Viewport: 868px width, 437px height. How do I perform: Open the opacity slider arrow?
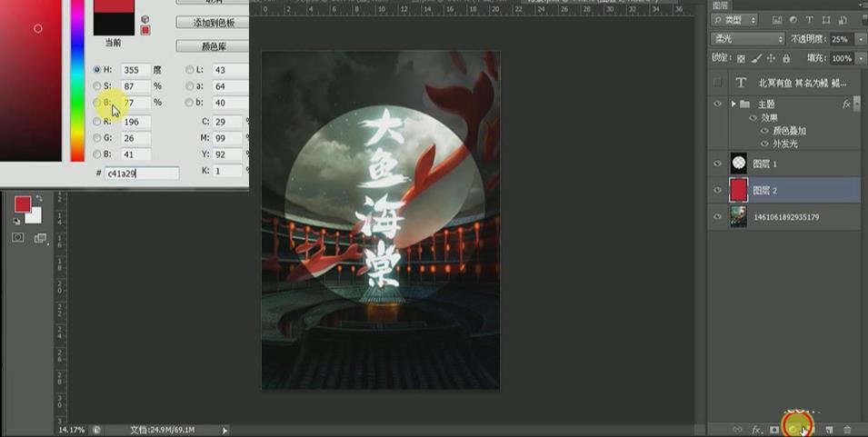[x=862, y=39]
